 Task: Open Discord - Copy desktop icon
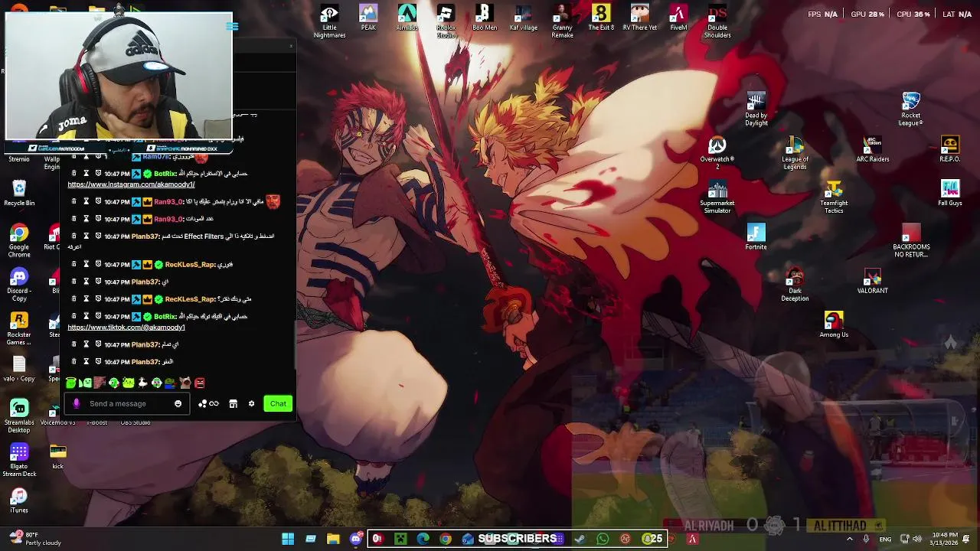(x=19, y=285)
